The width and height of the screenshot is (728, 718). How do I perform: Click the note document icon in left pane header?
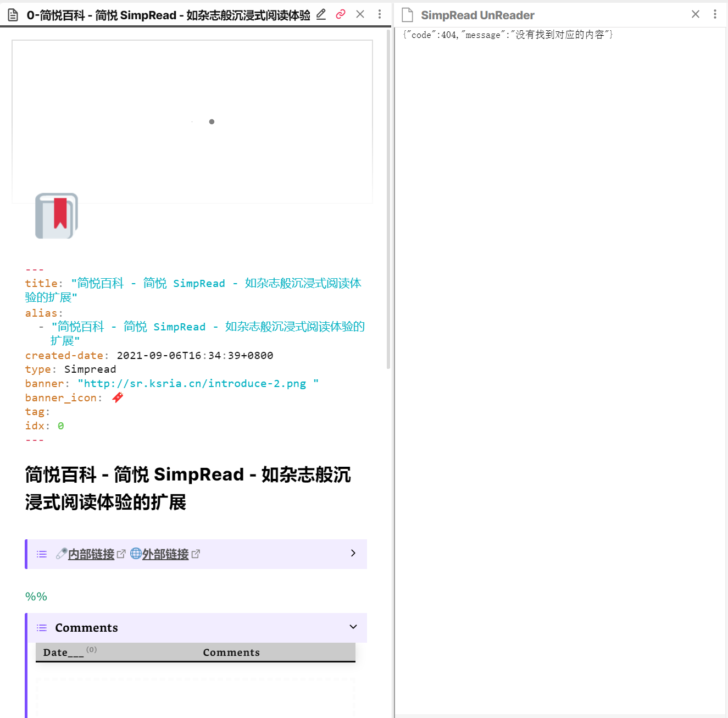click(x=13, y=15)
